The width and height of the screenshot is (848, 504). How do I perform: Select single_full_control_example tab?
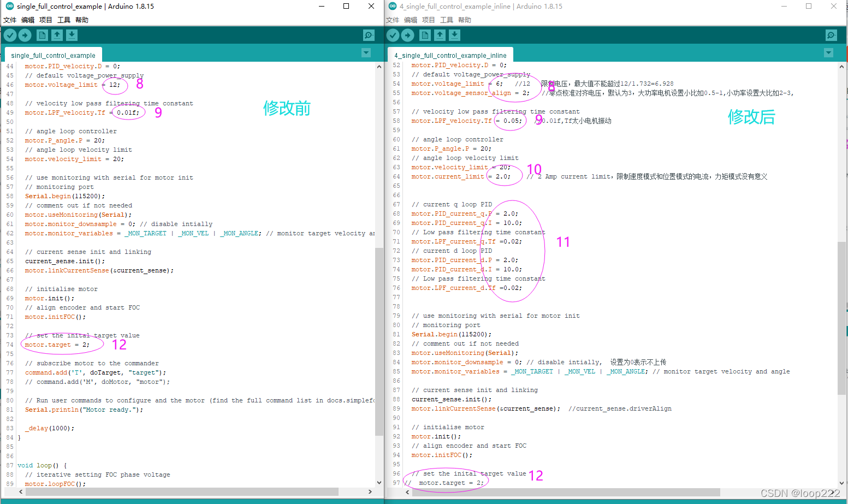[53, 55]
